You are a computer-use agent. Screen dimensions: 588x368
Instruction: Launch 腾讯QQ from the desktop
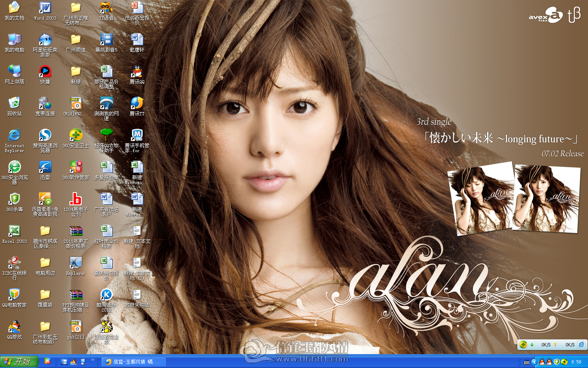click(137, 75)
